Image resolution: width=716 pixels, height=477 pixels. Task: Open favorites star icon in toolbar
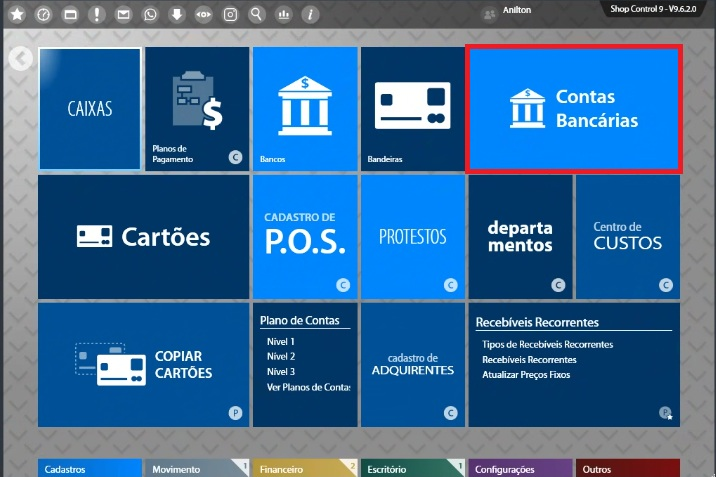click(17, 14)
